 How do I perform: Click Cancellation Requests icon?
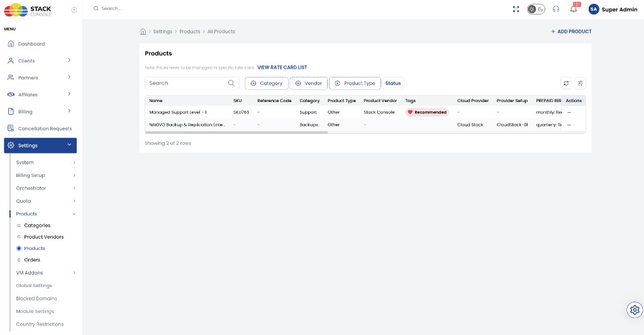click(x=11, y=128)
